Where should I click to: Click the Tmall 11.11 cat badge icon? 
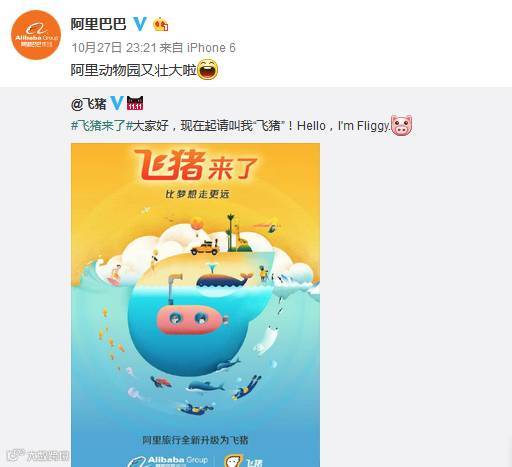(135, 103)
